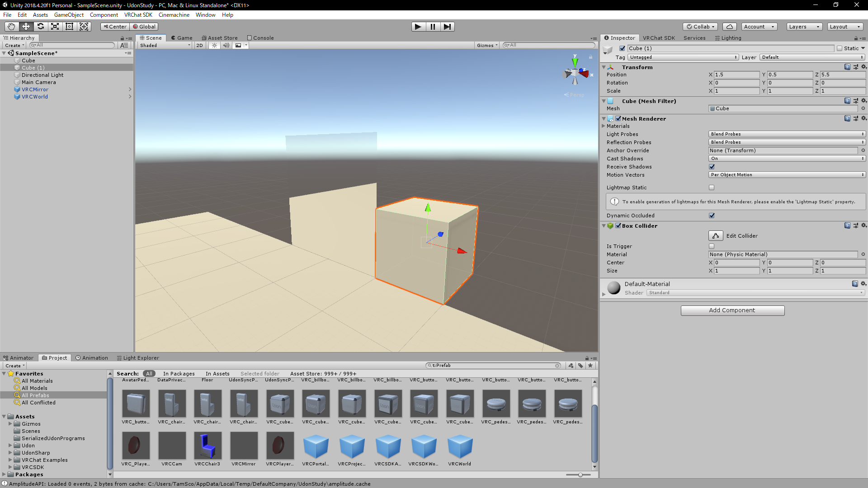
Task: Click the Play button
Action: point(418,27)
